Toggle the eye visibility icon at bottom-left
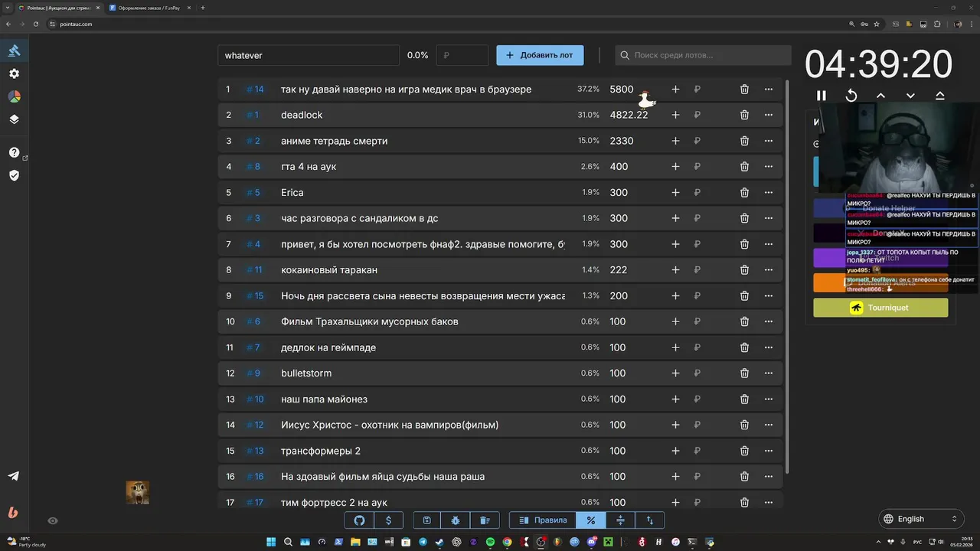Screen dimensions: 980x551 tap(53, 520)
